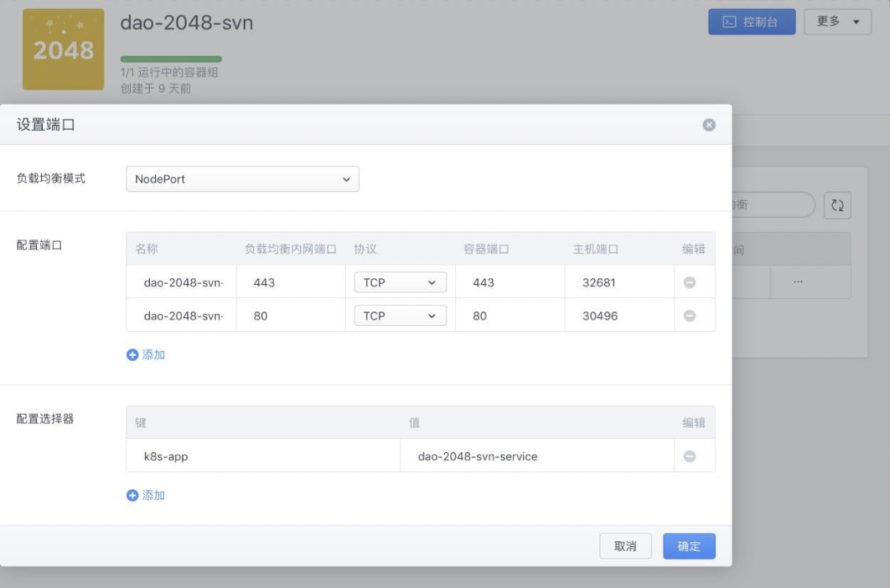Image resolution: width=890 pixels, height=588 pixels.
Task: Click plus icon to add a port
Action: tap(133, 355)
